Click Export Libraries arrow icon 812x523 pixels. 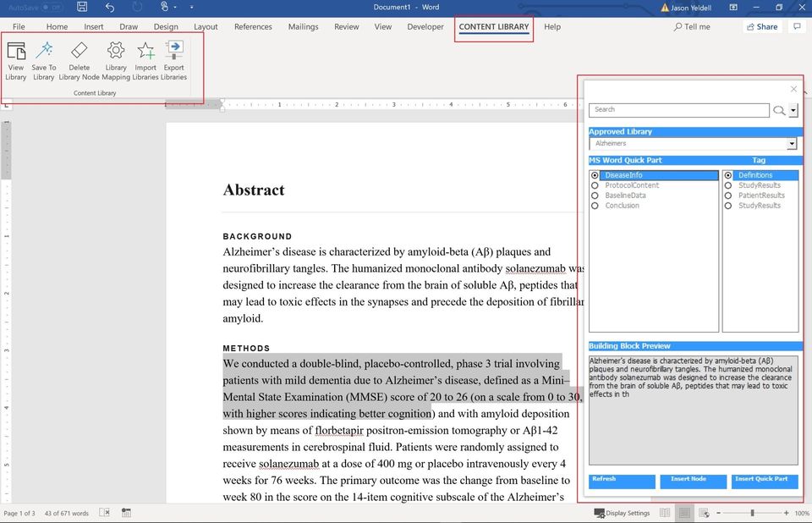(x=174, y=61)
